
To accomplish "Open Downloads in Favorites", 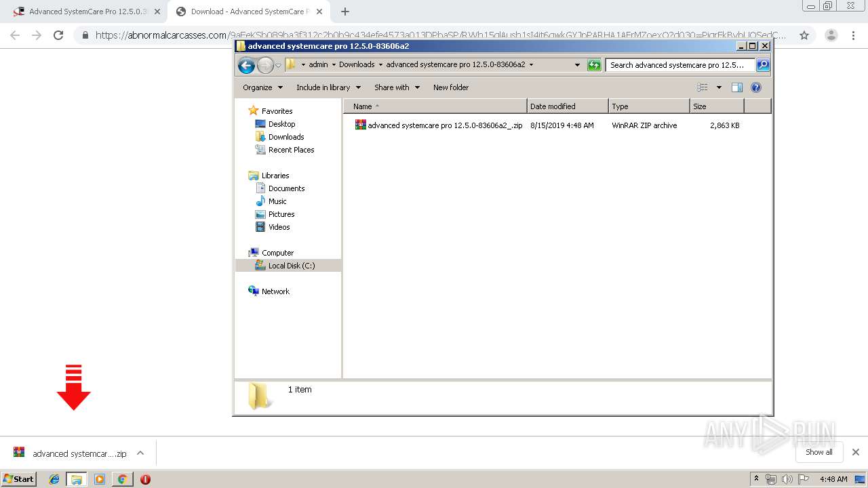I will pos(285,137).
